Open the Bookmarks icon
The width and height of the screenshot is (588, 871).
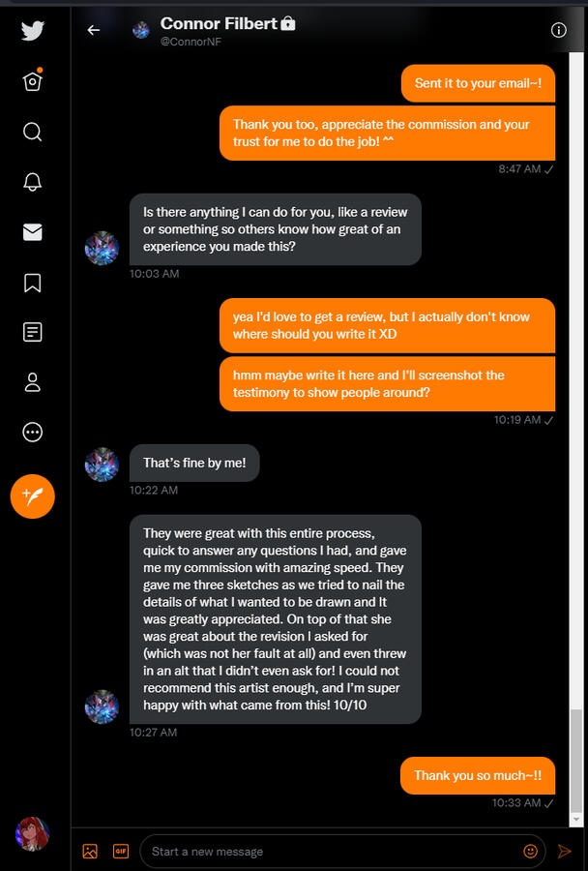coord(32,283)
